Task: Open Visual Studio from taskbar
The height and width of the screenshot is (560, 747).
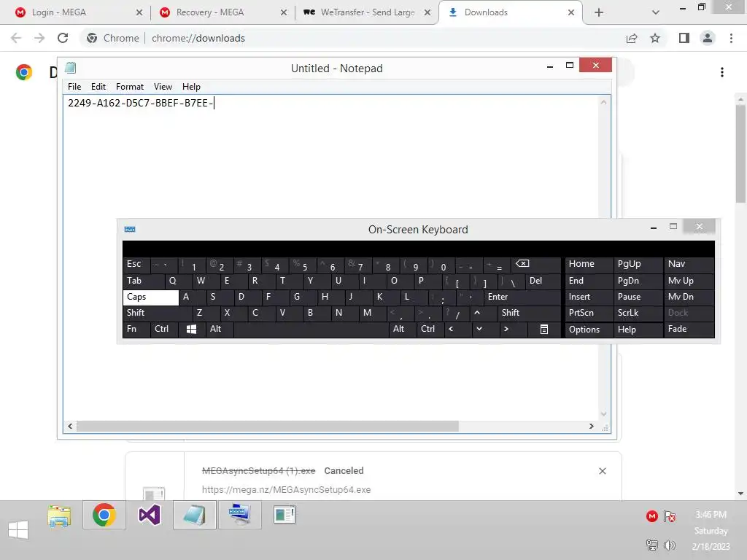Action: (149, 516)
